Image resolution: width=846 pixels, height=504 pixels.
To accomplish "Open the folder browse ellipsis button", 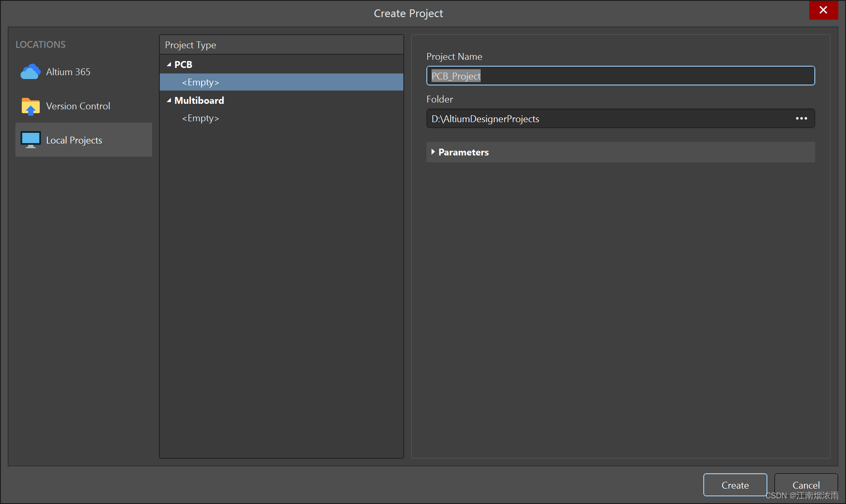I will 801,118.
